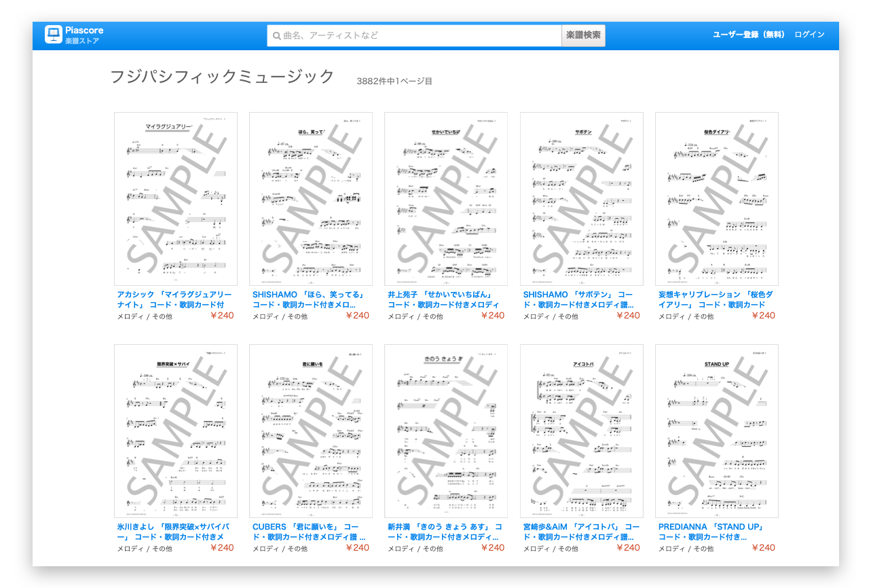
Task: Click the search magnifier icon
Action: 276,36
